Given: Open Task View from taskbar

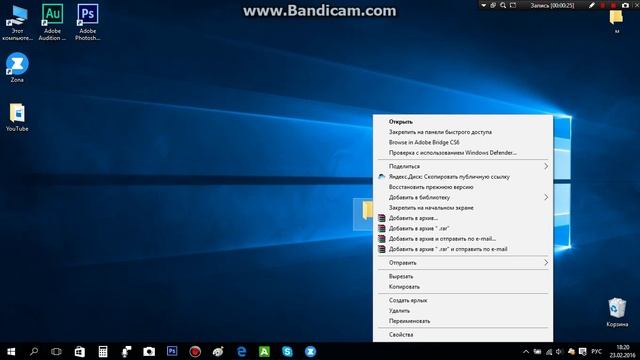Looking at the screenshot, I should (56, 351).
